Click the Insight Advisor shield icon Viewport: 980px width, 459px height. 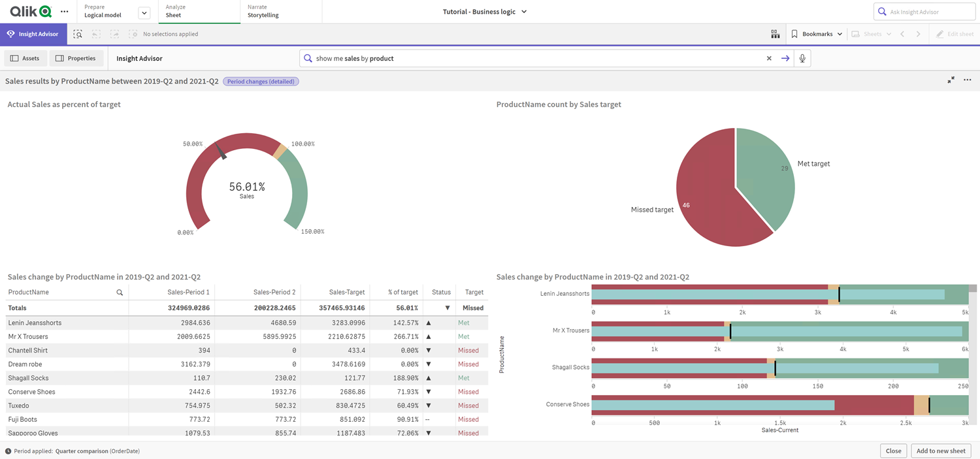[x=10, y=33]
